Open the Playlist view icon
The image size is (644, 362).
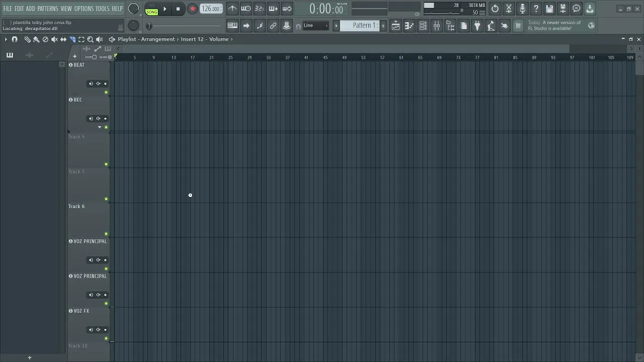tap(396, 26)
